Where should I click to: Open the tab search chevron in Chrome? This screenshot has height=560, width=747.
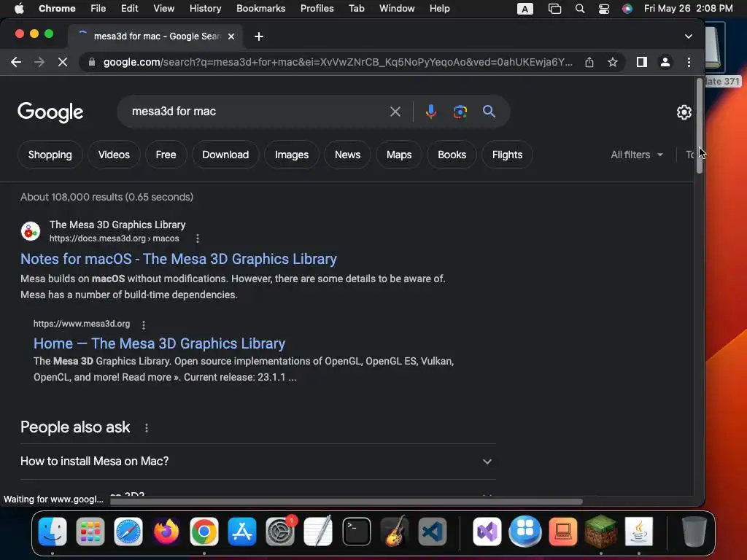pyautogui.click(x=689, y=36)
